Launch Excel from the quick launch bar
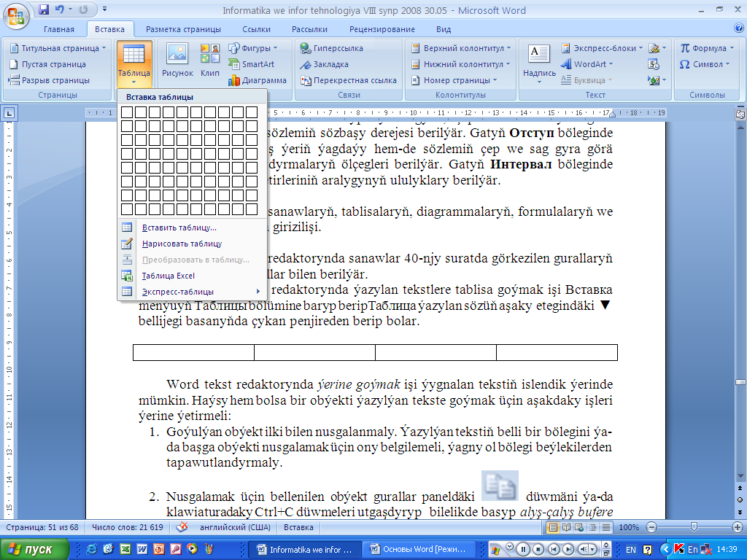 pos(125,549)
